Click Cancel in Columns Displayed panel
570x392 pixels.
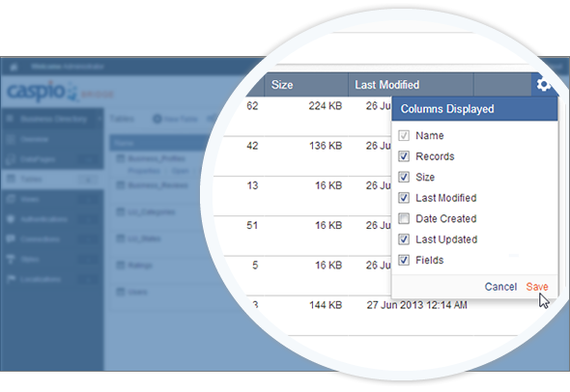tap(500, 287)
